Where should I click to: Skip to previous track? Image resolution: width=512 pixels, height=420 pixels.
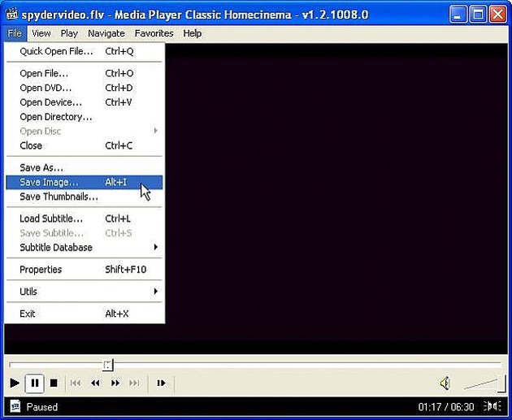pyautogui.click(x=76, y=383)
